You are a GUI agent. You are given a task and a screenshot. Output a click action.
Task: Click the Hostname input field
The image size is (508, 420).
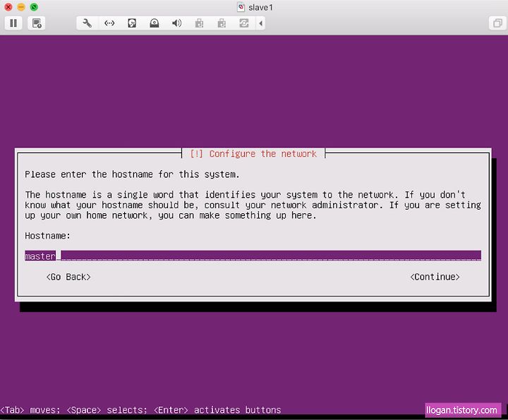(253, 256)
